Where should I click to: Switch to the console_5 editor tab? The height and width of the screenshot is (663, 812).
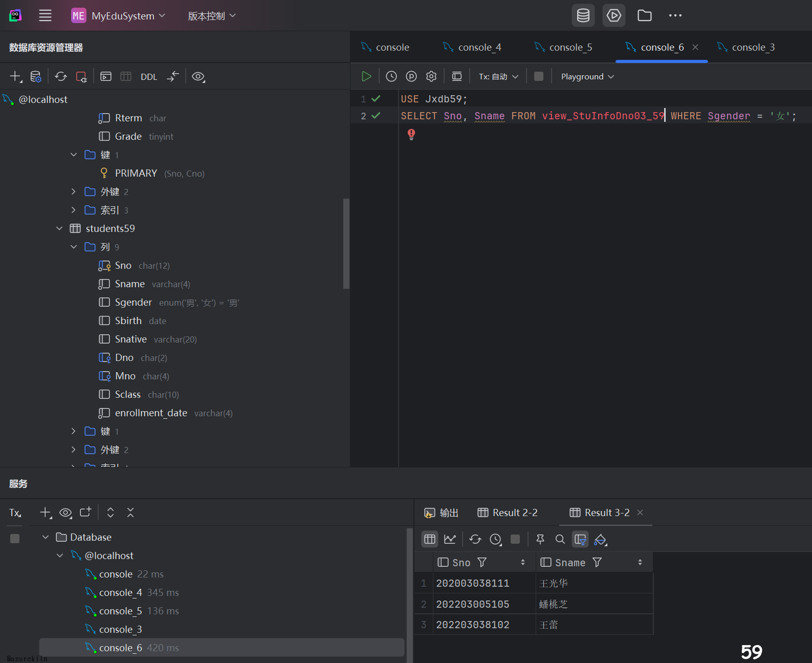point(564,47)
